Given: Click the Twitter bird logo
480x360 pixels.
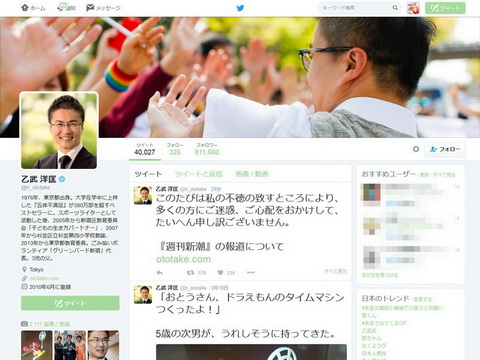Looking at the screenshot, I should pyautogui.click(x=240, y=8).
